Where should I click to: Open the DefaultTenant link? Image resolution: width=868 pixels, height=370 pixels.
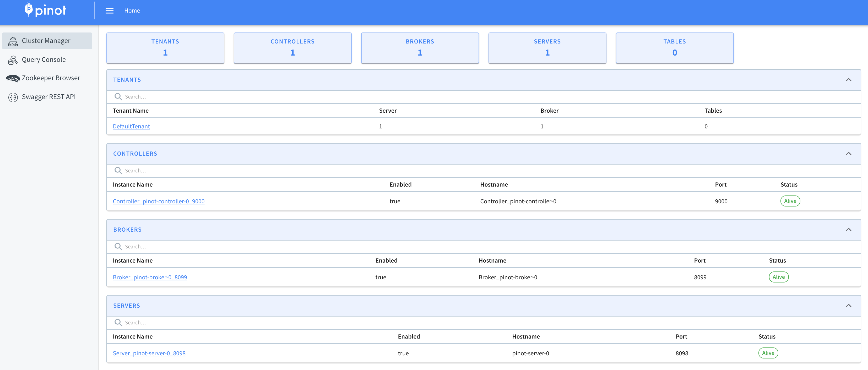[131, 126]
